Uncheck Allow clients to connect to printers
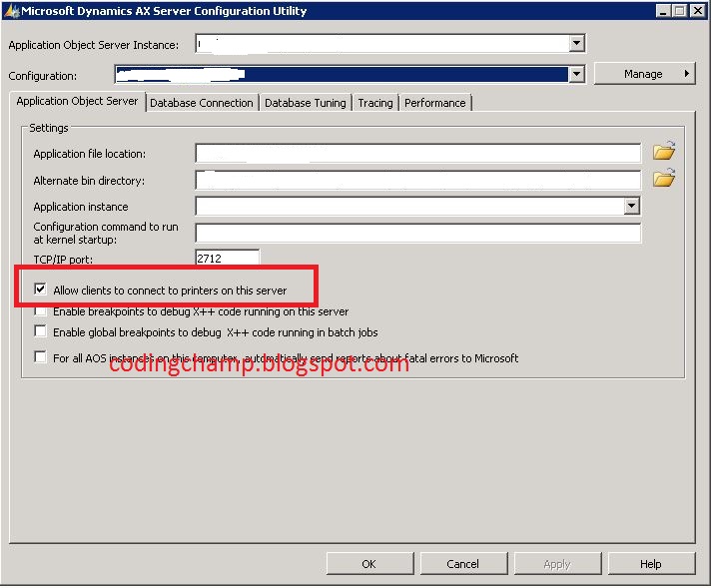This screenshot has height=588, width=711. click(40, 289)
